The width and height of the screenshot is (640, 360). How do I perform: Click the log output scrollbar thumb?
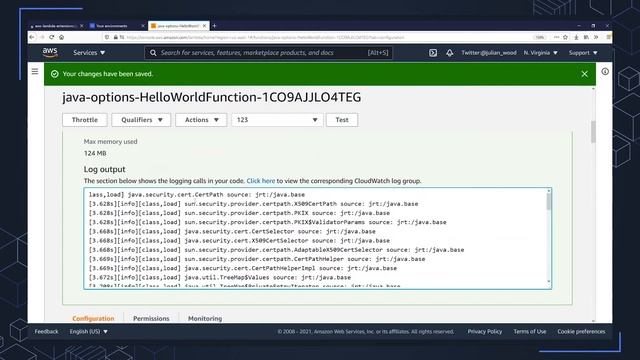tap(549, 202)
